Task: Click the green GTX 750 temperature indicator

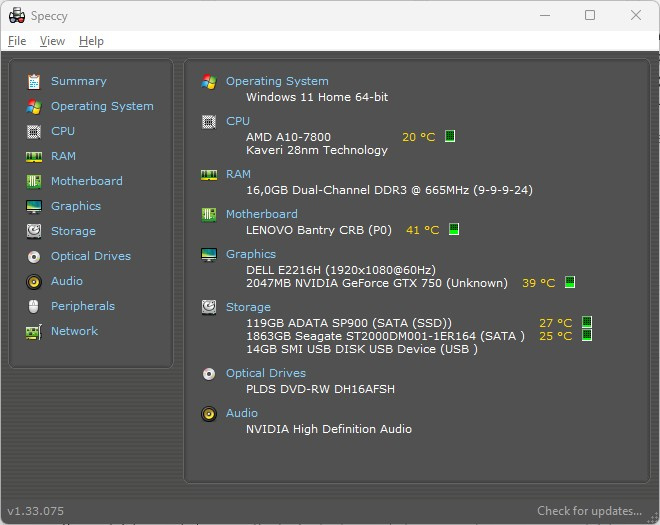Action: [570, 282]
